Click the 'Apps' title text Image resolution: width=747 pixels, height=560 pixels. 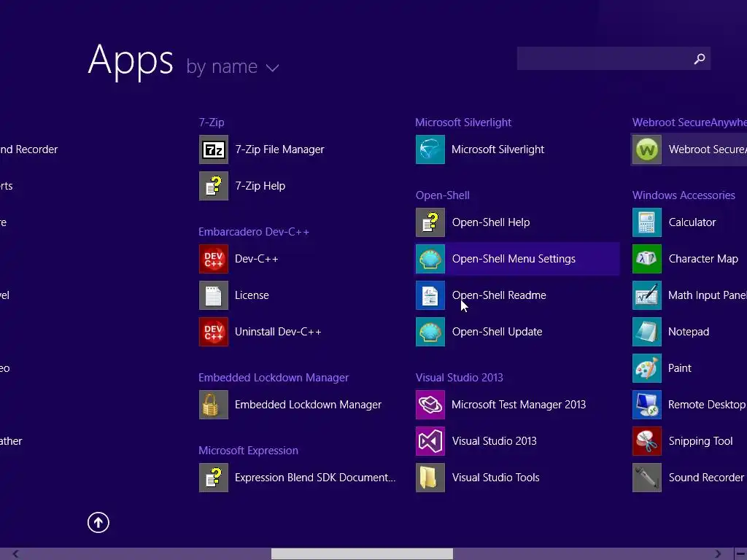(131, 61)
